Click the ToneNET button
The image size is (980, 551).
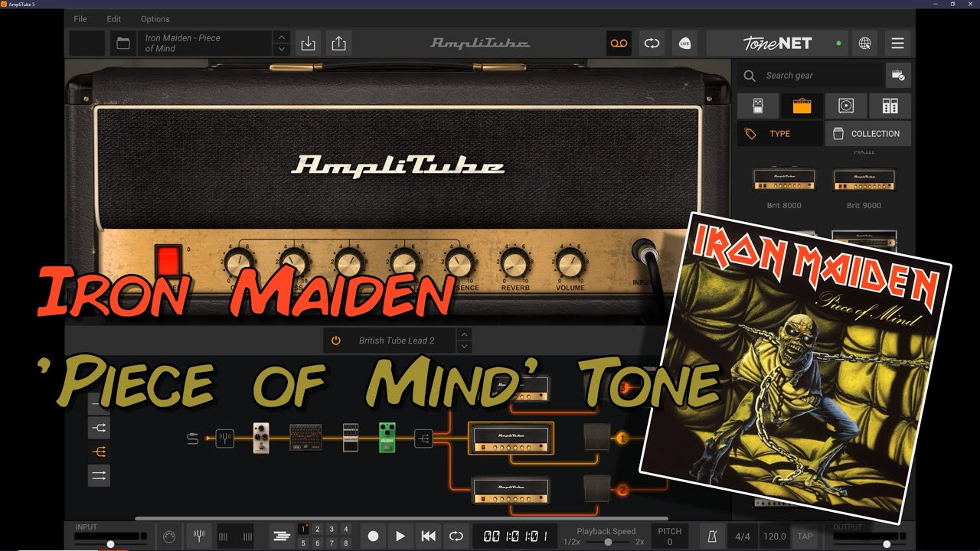(777, 44)
